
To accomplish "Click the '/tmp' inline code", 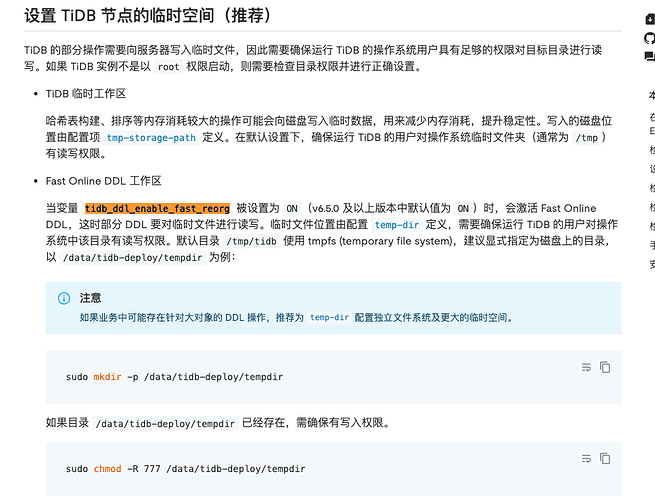I will pos(586,137).
